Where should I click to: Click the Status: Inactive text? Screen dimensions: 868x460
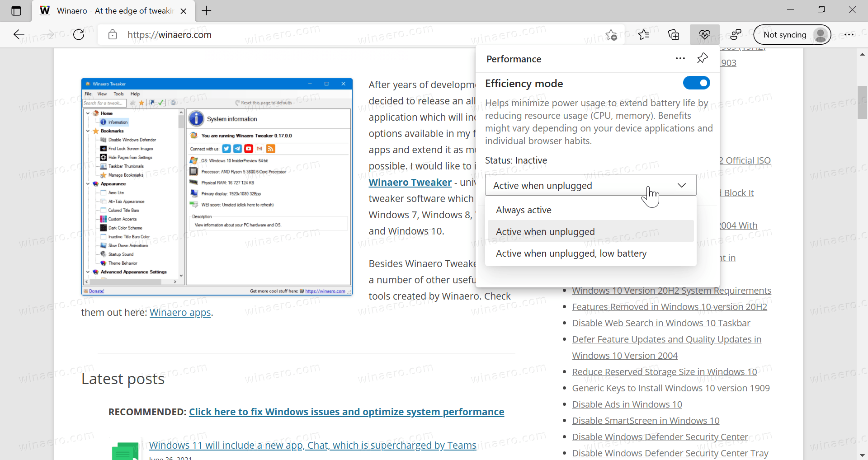516,160
